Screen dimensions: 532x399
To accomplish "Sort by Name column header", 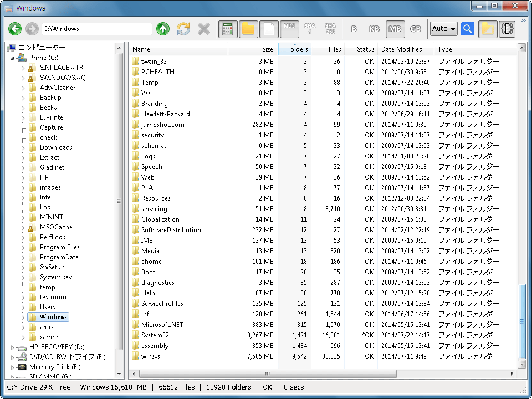I will coord(178,49).
